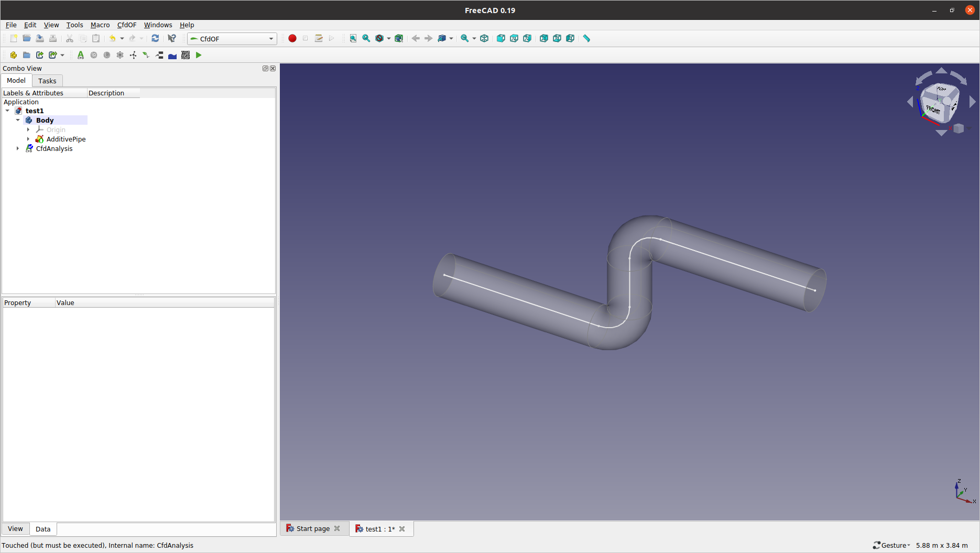Create a new Group folder icon
This screenshot has height=553, width=980.
27,55
